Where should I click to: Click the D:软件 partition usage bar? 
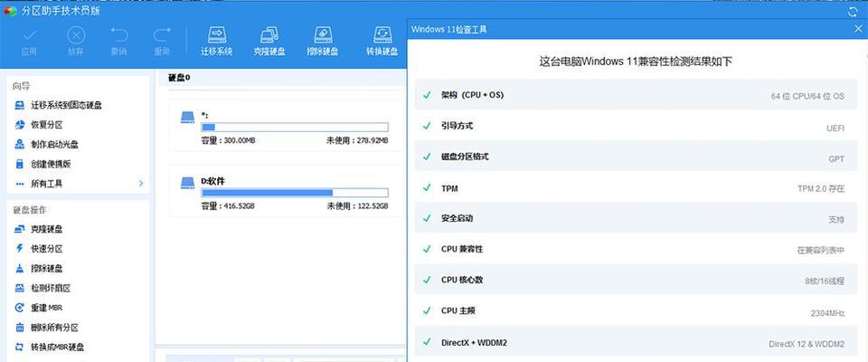pos(295,193)
